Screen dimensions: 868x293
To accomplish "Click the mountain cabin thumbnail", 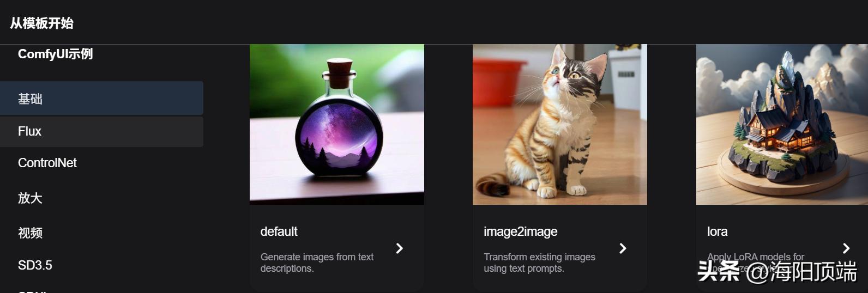I will tap(782, 124).
